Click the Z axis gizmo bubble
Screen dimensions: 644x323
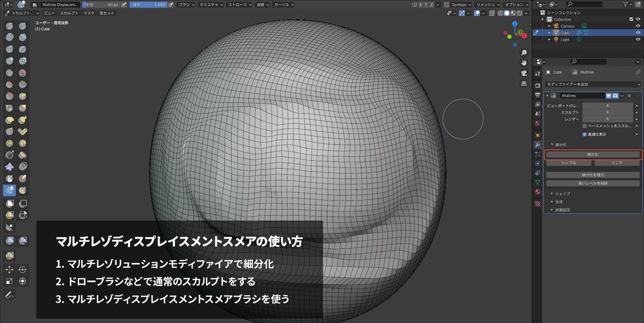tap(515, 25)
